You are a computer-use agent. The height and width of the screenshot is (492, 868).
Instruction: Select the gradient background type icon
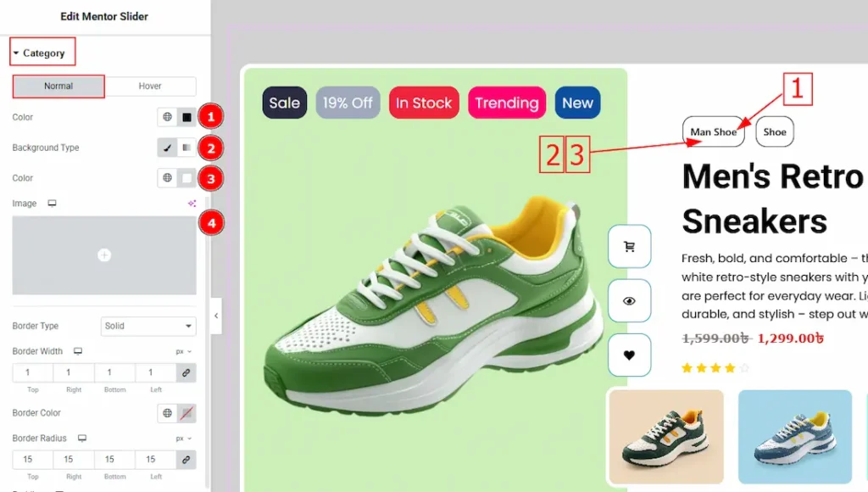coord(186,148)
